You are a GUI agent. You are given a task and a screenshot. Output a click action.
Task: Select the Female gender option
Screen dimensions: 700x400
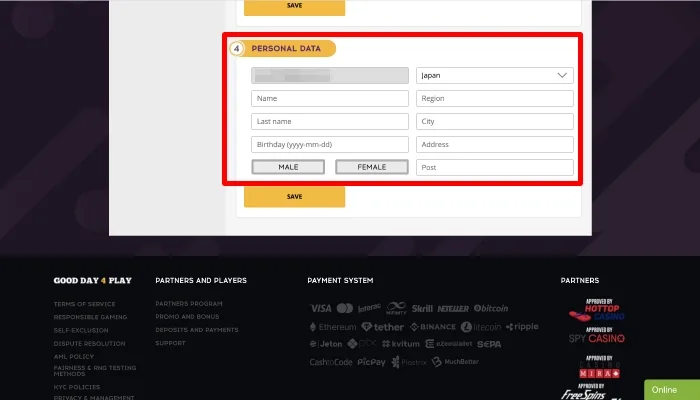pyautogui.click(x=371, y=167)
